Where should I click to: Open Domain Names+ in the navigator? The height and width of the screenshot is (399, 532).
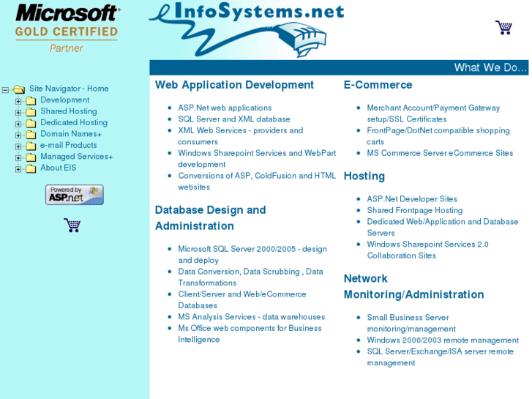coord(71,134)
